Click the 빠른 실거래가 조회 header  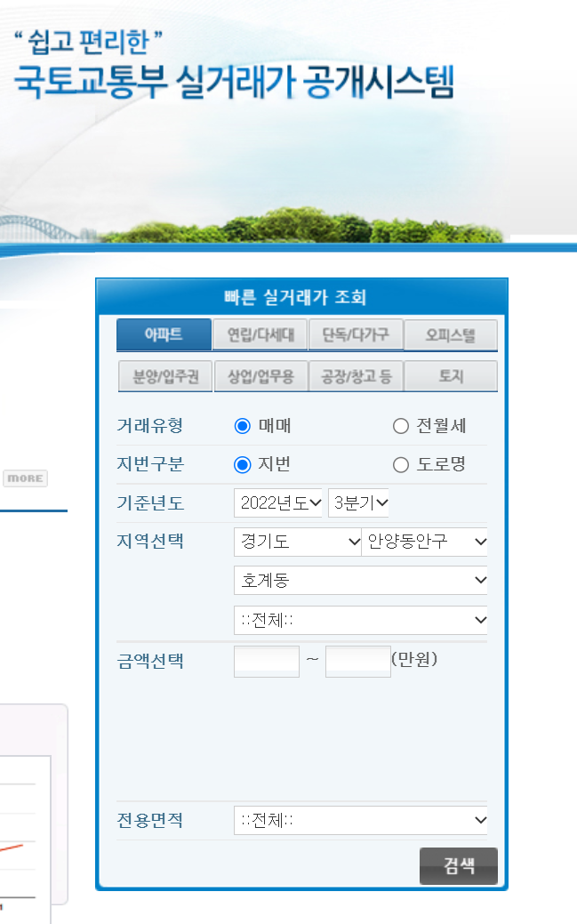pyautogui.click(x=295, y=297)
